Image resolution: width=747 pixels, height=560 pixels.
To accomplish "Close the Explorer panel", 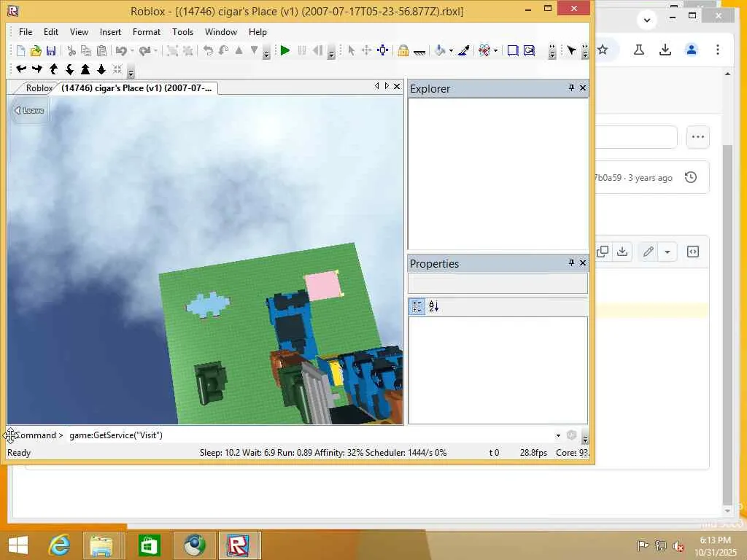I will (583, 87).
